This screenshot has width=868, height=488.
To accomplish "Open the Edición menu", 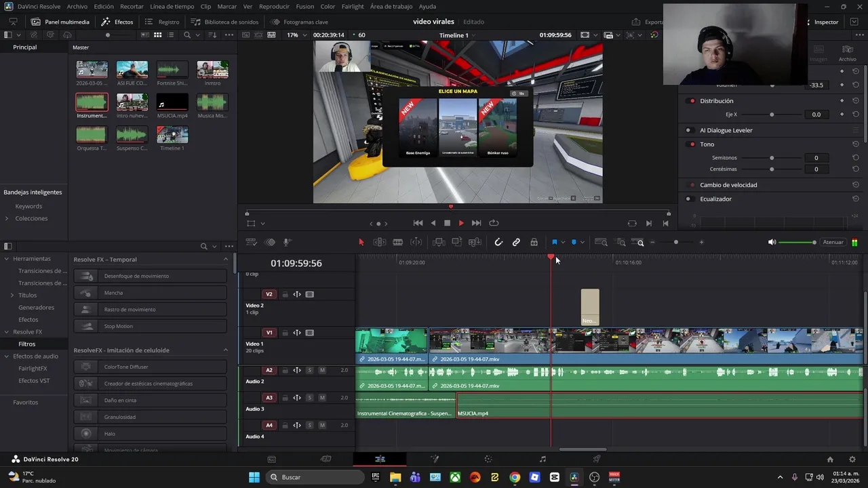I will [x=104, y=6].
